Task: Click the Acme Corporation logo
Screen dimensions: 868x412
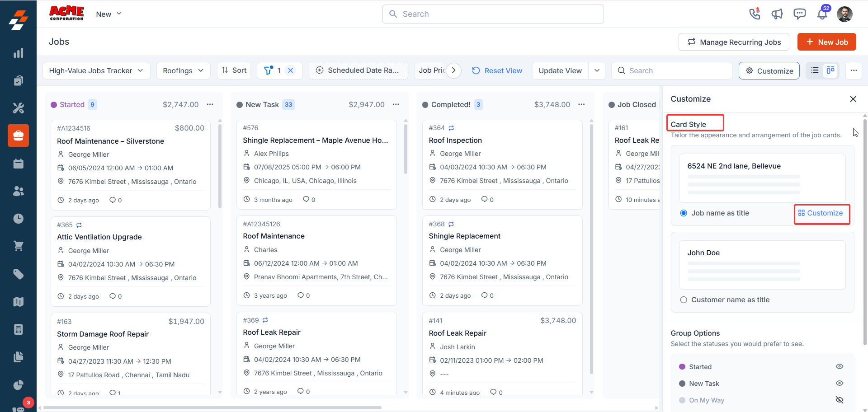Action: click(x=66, y=13)
